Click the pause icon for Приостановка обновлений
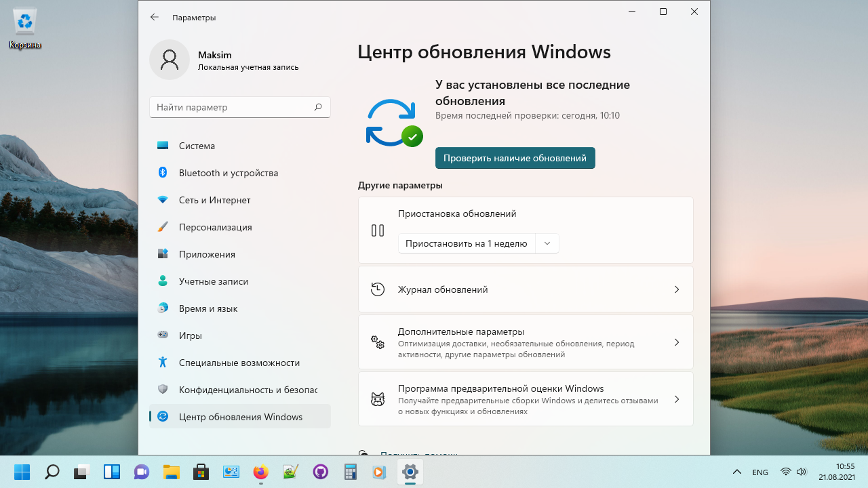868x488 pixels. coord(378,230)
